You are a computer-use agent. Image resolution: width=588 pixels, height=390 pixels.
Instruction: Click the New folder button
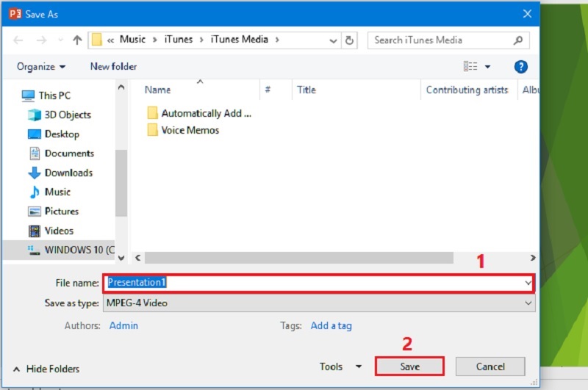tap(113, 67)
